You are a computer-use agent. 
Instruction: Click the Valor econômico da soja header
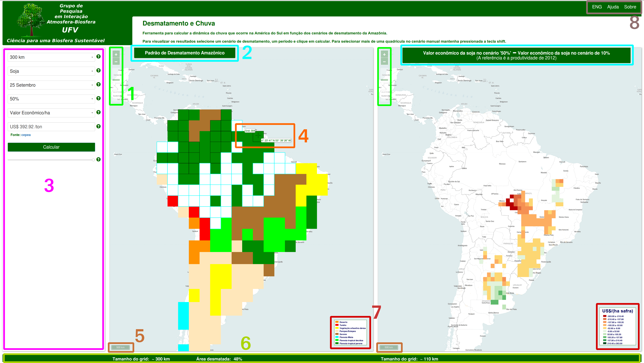click(516, 55)
